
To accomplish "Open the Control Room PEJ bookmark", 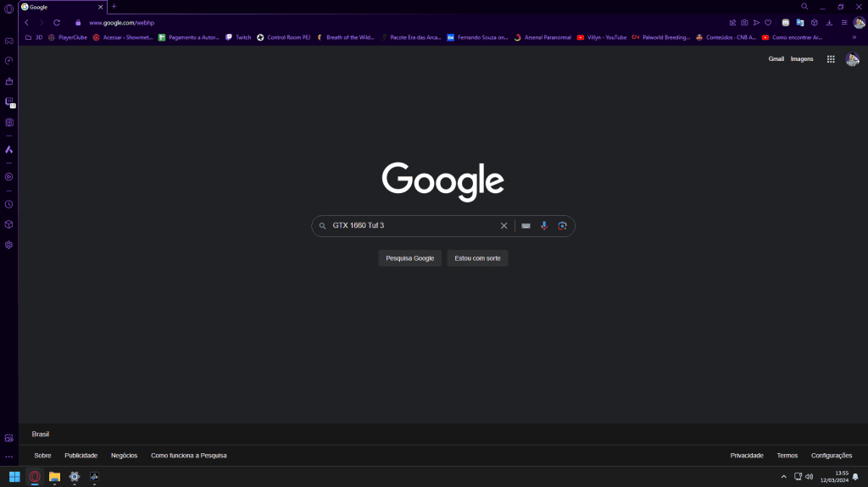I will 283,37.
